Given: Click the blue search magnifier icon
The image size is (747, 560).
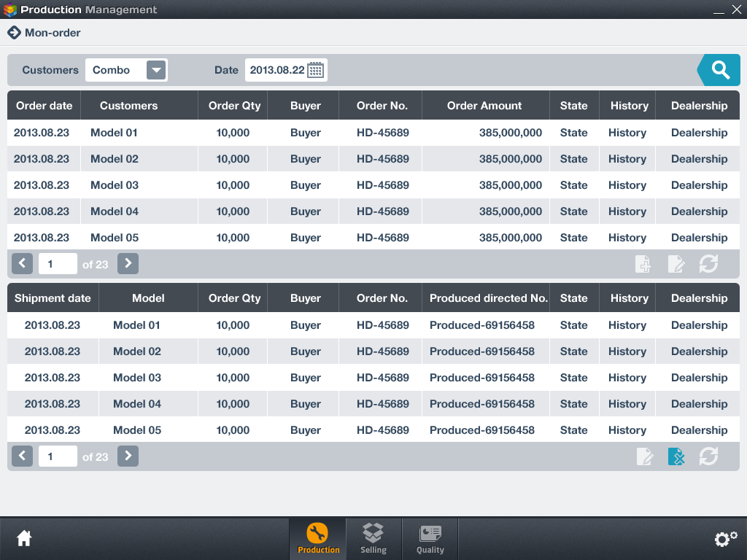Looking at the screenshot, I should pos(719,69).
